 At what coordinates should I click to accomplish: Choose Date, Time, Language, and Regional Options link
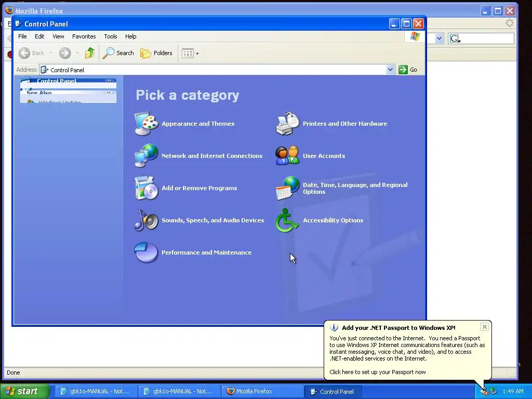point(355,188)
